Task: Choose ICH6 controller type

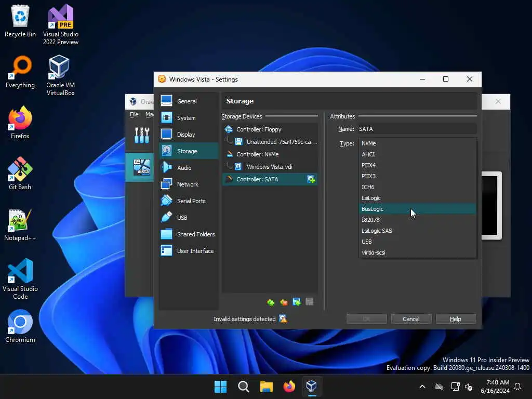Action: tap(417, 187)
